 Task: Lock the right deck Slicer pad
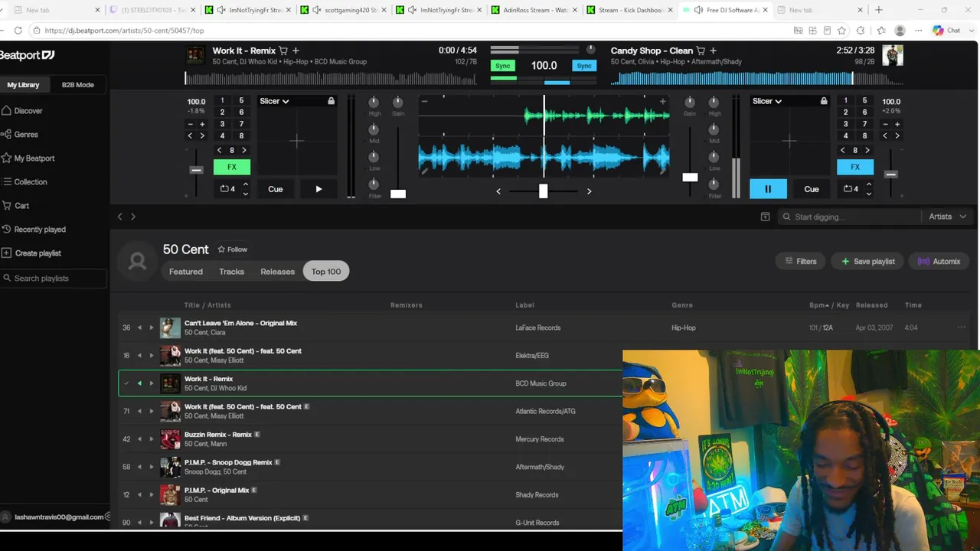824,101
